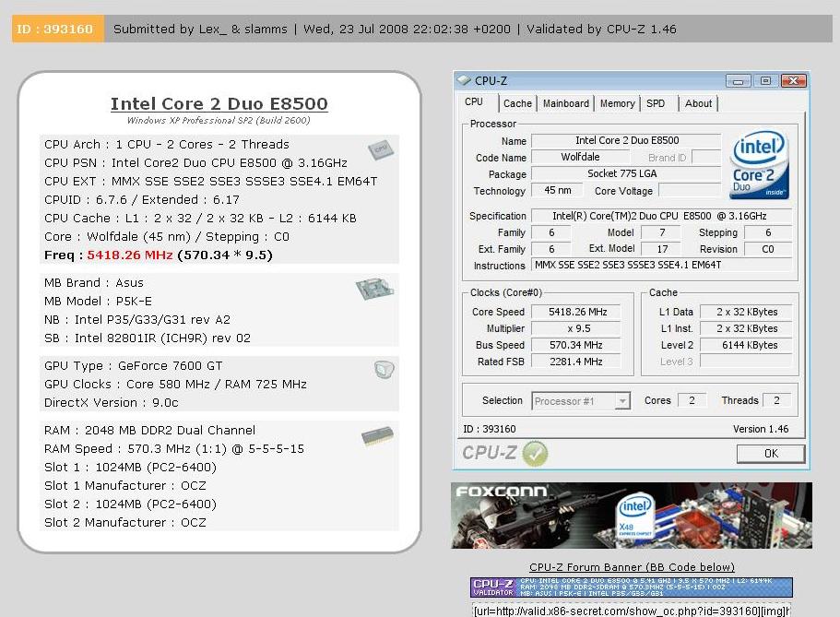
Task: Click the Foxconn advertisement banner
Action: pyautogui.click(x=632, y=516)
